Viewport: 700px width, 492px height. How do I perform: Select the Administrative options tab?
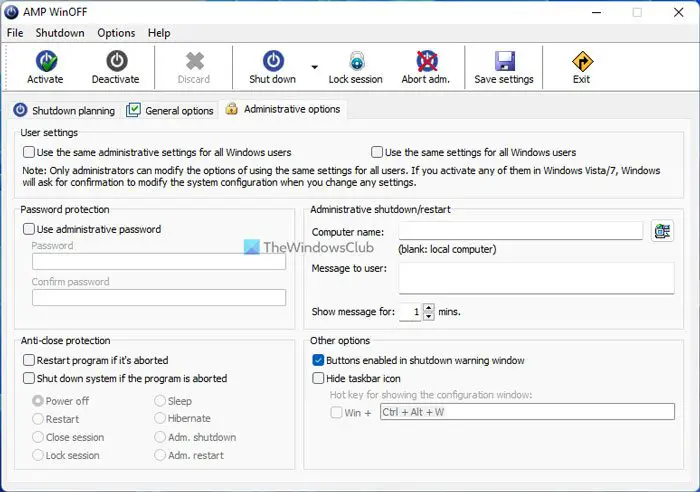(283, 109)
